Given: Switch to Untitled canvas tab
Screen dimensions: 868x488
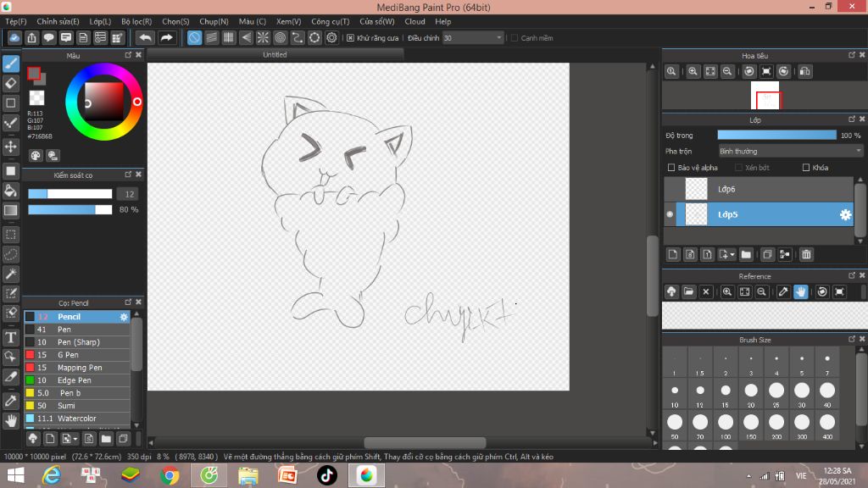Looking at the screenshot, I should (275, 55).
